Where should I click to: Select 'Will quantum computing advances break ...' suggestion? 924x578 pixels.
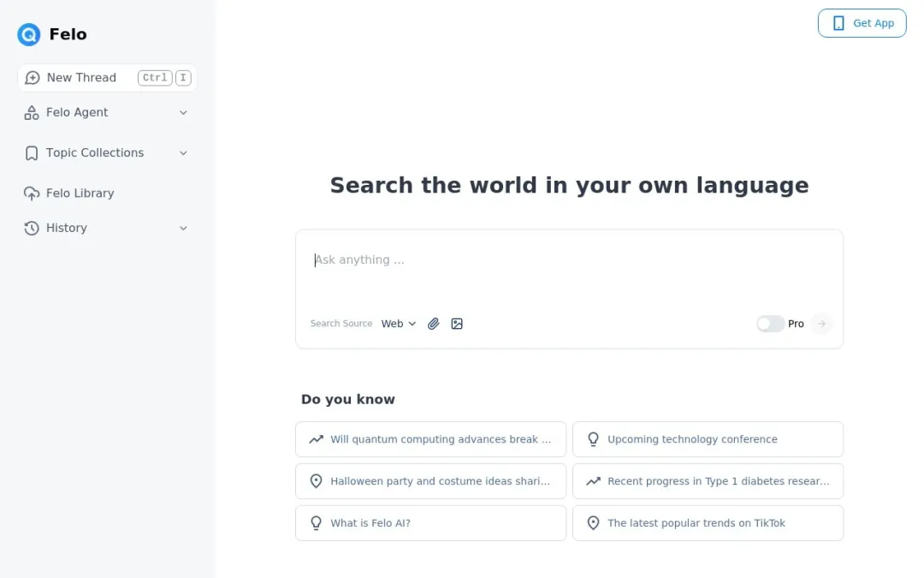pyautogui.click(x=430, y=439)
